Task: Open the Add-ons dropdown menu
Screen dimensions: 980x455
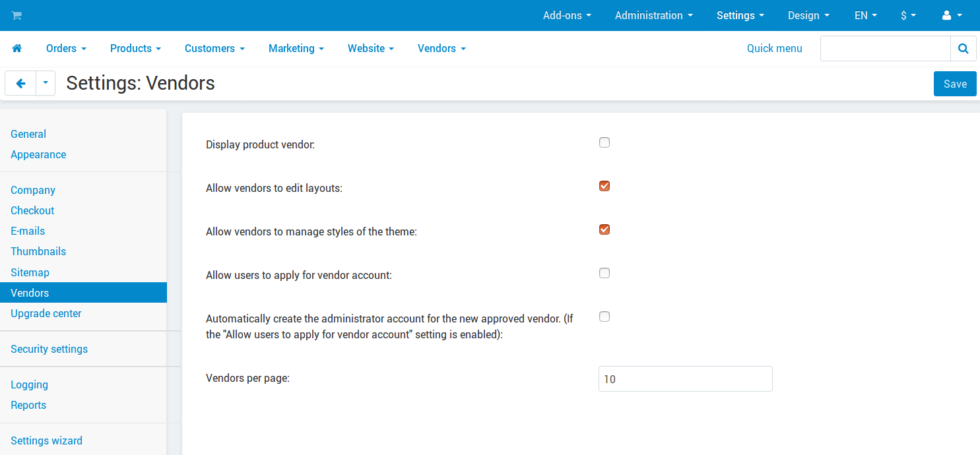Action: tap(567, 15)
